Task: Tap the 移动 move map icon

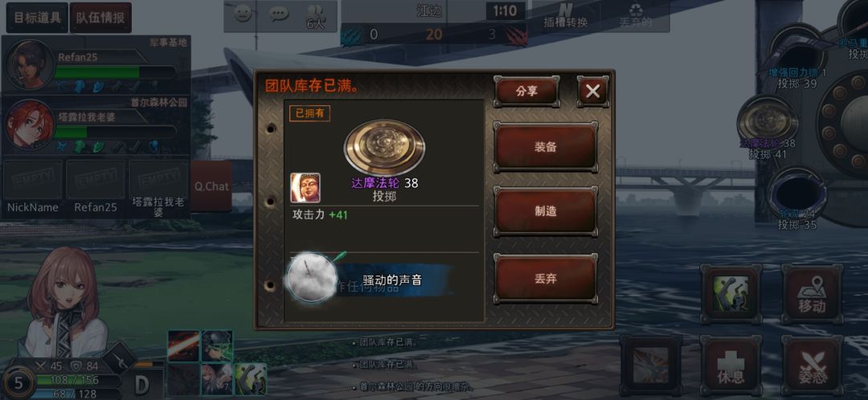Action: click(x=812, y=294)
